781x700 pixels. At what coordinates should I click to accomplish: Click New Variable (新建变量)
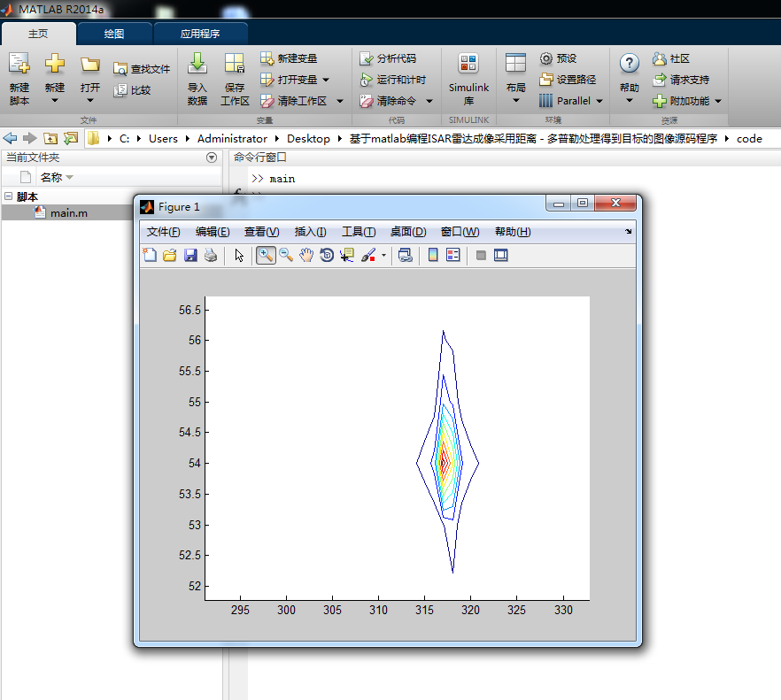[x=289, y=58]
